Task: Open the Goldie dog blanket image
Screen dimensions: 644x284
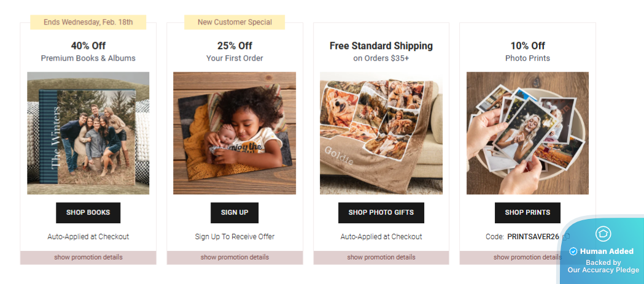Action: point(381,133)
